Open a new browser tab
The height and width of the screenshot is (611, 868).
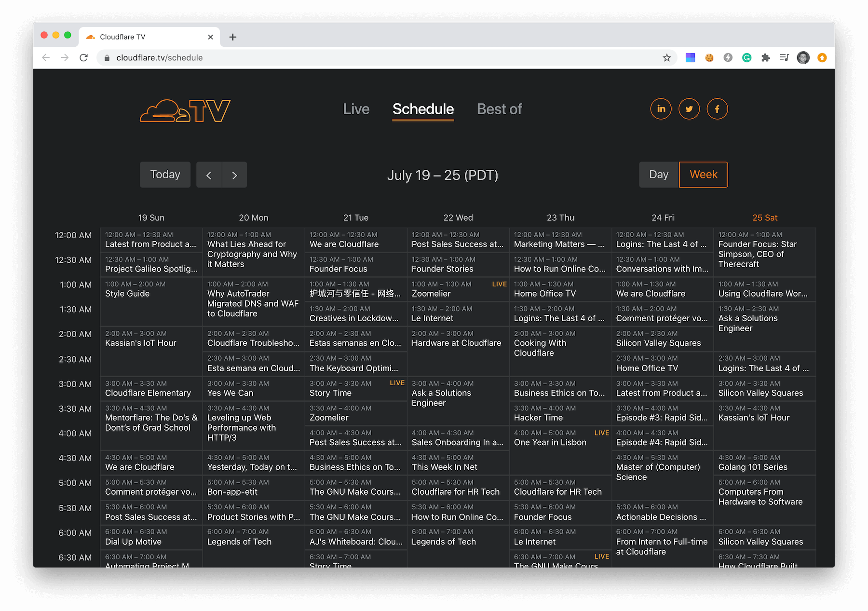click(x=233, y=37)
